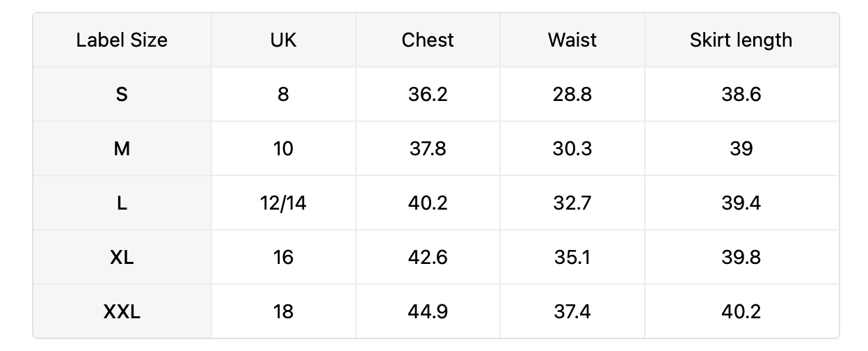Viewport: 868px width, 351px height.
Task: Select the Waist column header
Action: pos(572,40)
